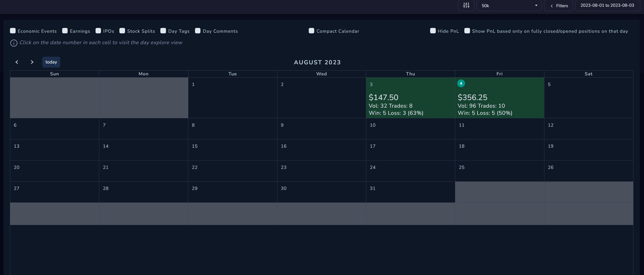Open day 15 date number

click(x=195, y=146)
